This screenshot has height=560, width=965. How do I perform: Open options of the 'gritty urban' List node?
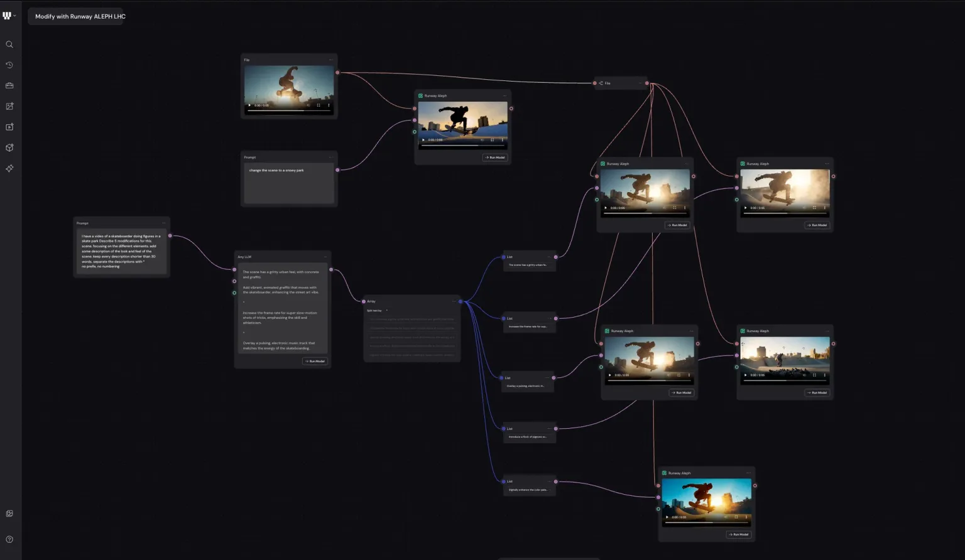tap(549, 257)
